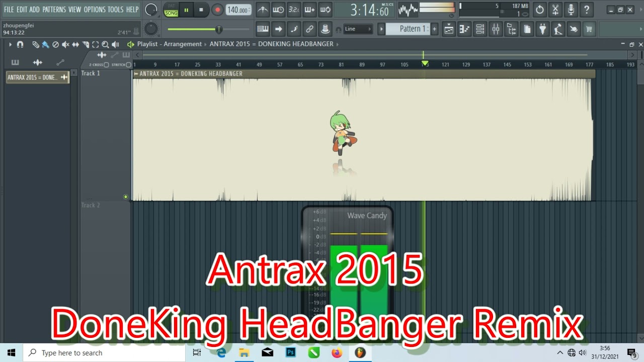
Task: Open the EDIT menu
Action: 22,10
